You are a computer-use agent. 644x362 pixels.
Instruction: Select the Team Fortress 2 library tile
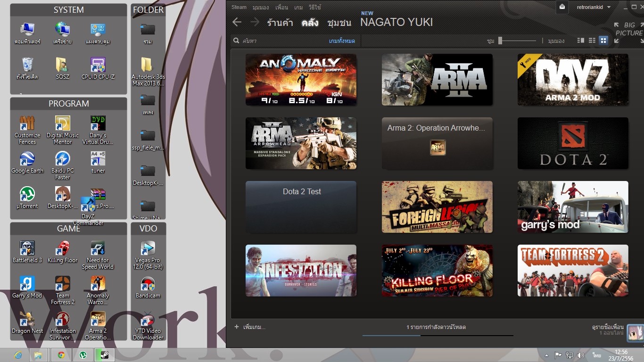click(x=573, y=271)
